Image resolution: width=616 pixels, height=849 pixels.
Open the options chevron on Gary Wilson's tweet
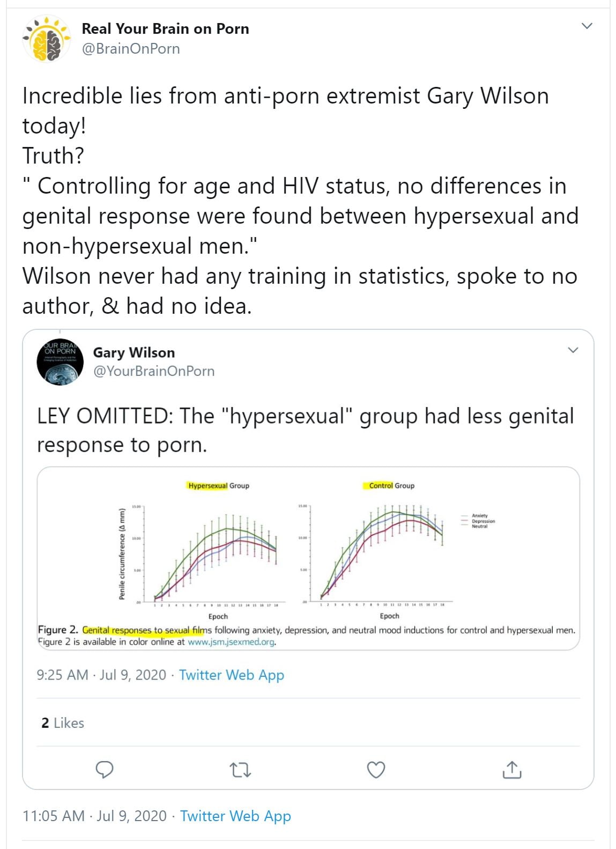coord(573,350)
